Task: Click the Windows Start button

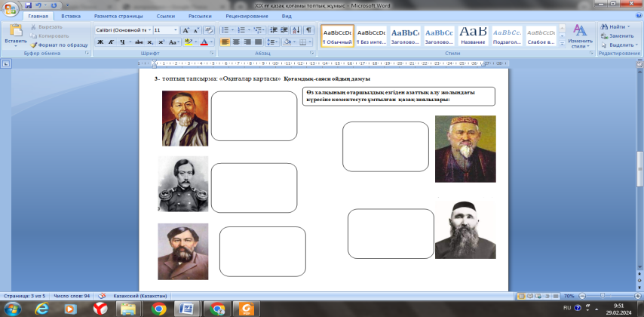Action: coord(13,309)
